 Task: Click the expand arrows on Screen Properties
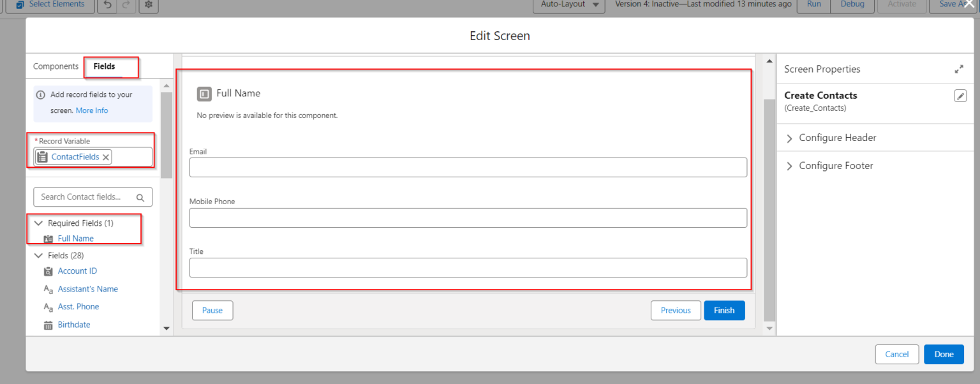[959, 69]
